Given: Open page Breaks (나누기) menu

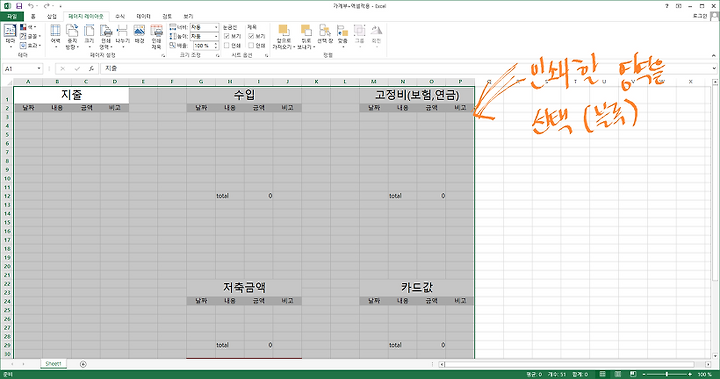Looking at the screenshot, I should pos(122,37).
